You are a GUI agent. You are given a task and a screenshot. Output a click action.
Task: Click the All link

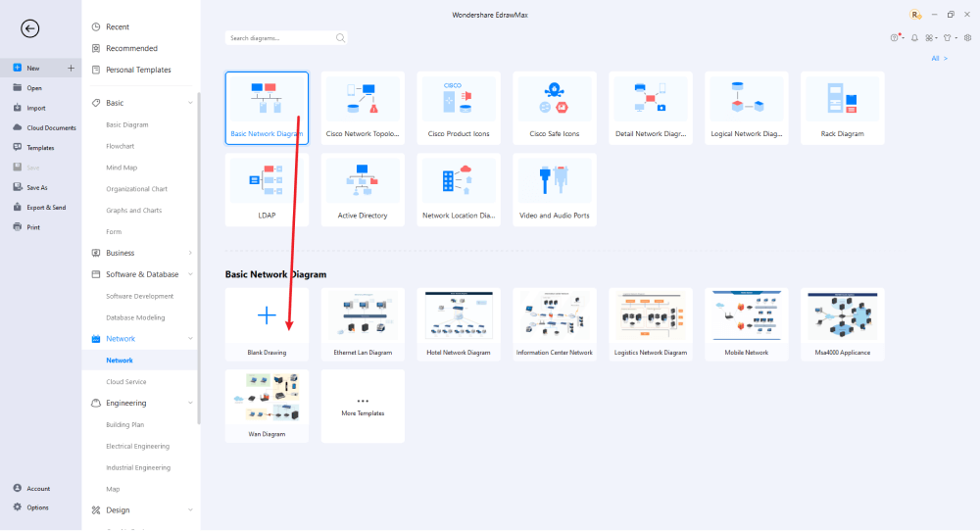tap(939, 58)
